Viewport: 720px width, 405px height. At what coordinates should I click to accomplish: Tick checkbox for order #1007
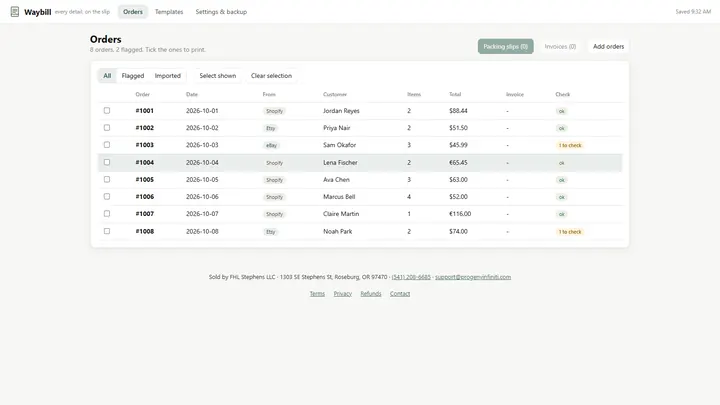107,214
